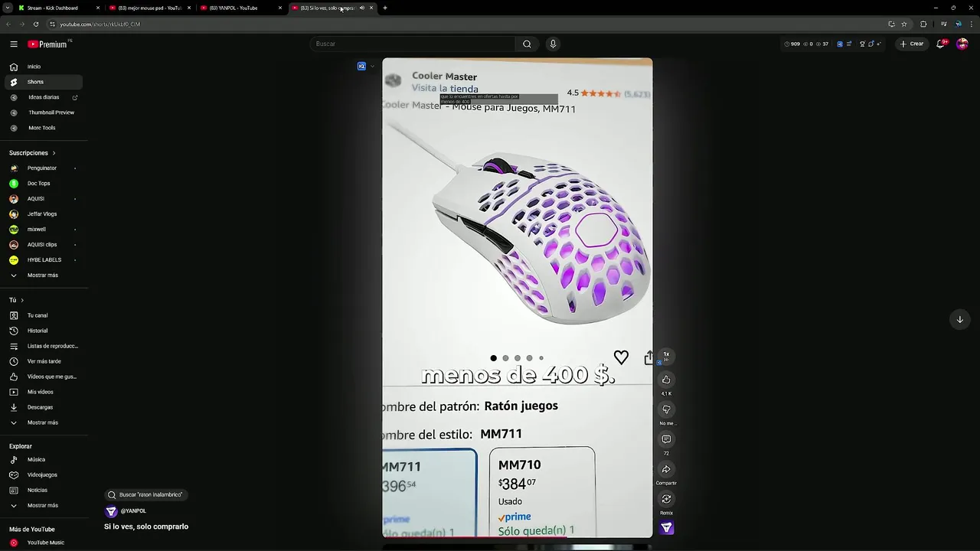Image resolution: width=980 pixels, height=551 pixels.
Task: Open More Tools in sidebar
Action: click(x=44, y=128)
